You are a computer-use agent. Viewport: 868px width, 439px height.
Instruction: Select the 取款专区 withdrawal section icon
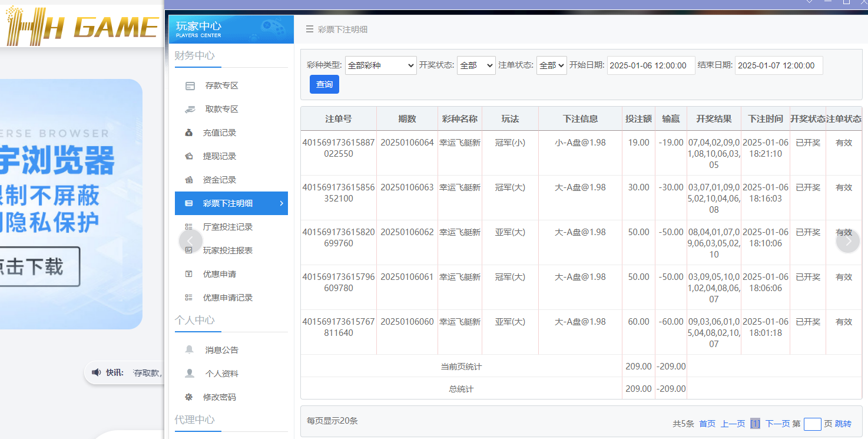coord(190,109)
